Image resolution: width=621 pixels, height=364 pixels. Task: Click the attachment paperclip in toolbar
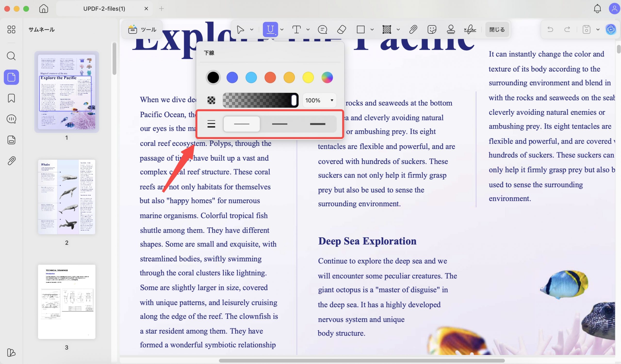(413, 30)
